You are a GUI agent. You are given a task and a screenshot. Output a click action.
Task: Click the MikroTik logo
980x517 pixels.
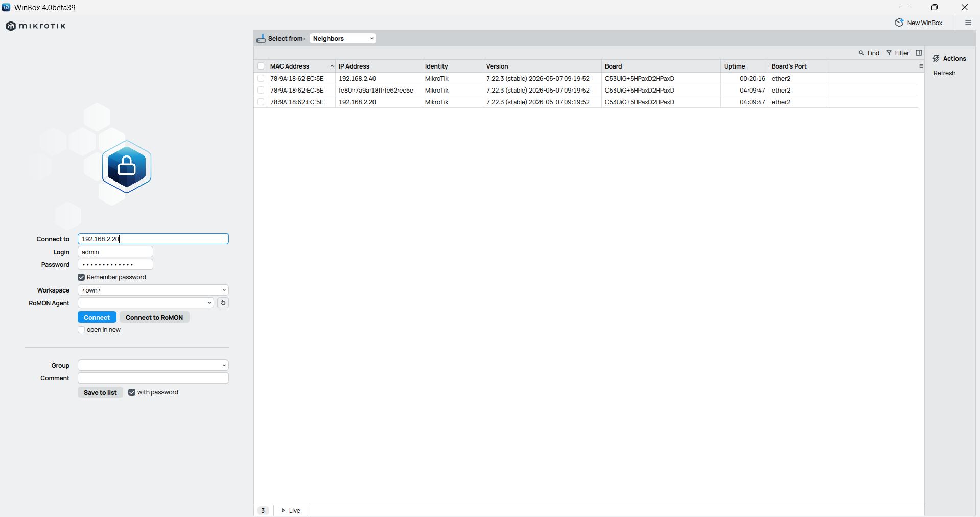click(36, 26)
